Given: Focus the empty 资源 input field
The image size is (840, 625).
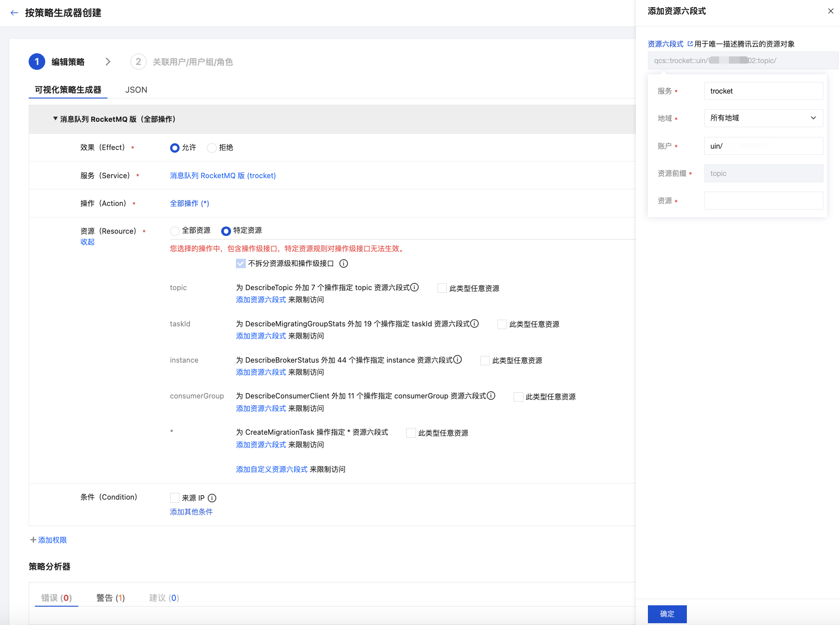Looking at the screenshot, I should 763,201.
